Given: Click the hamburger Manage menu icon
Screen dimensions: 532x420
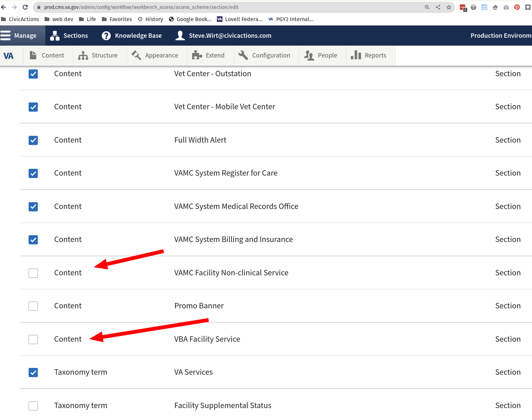Looking at the screenshot, I should (5, 35).
